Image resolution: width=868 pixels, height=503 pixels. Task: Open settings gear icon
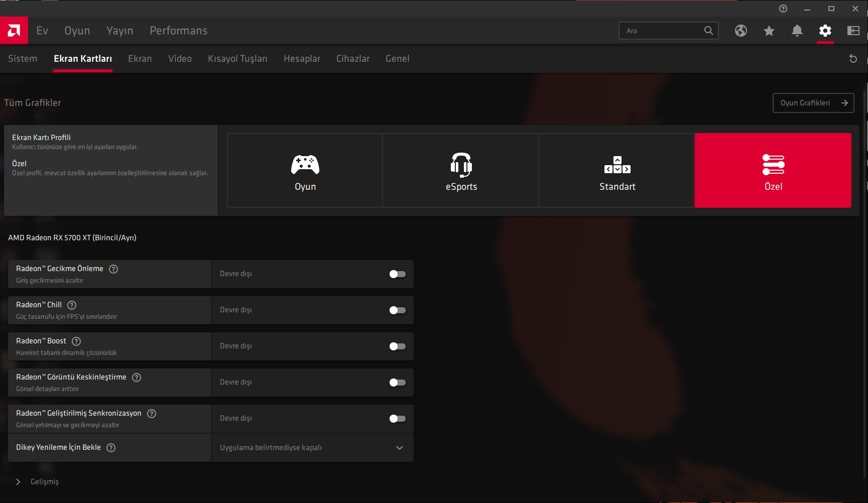(x=825, y=31)
